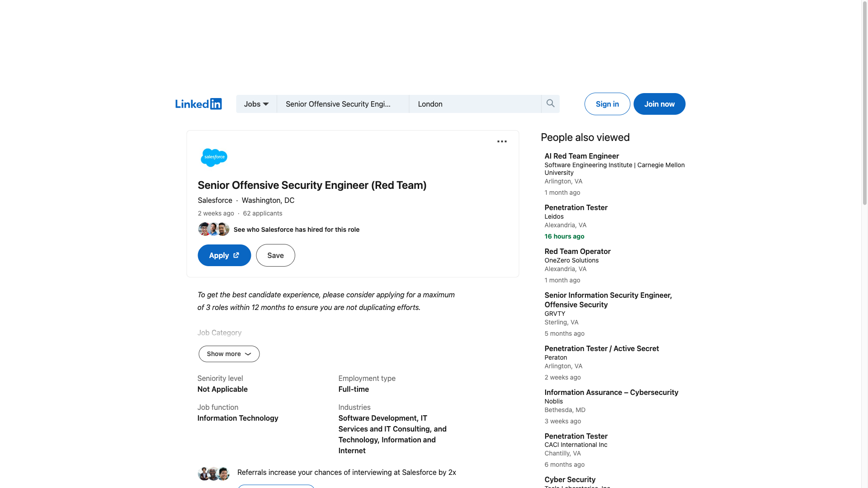Open Penetration Tester / Active Secret job
868x488 pixels.
click(x=601, y=348)
